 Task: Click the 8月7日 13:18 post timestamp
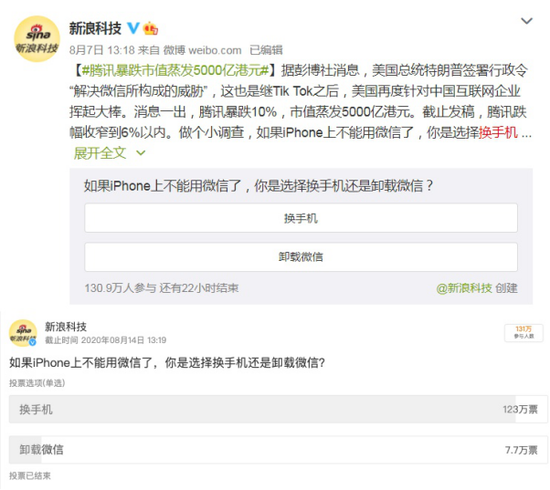pos(102,51)
